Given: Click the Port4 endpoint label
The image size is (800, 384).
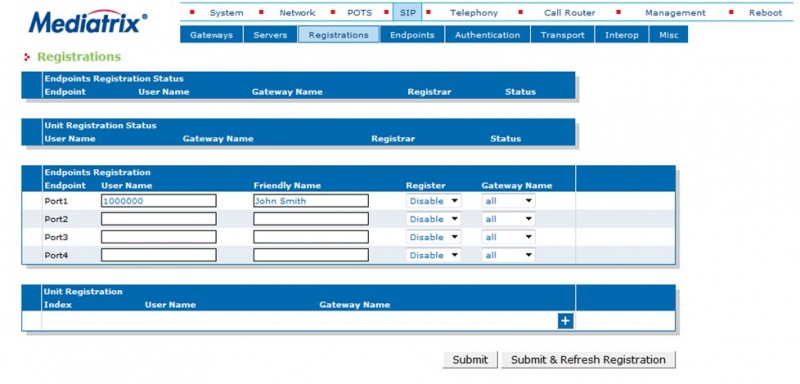Looking at the screenshot, I should 56,255.
